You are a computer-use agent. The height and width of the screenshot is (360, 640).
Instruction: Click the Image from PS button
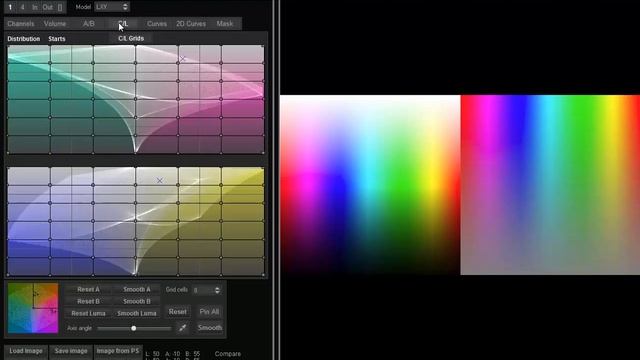click(x=118, y=351)
